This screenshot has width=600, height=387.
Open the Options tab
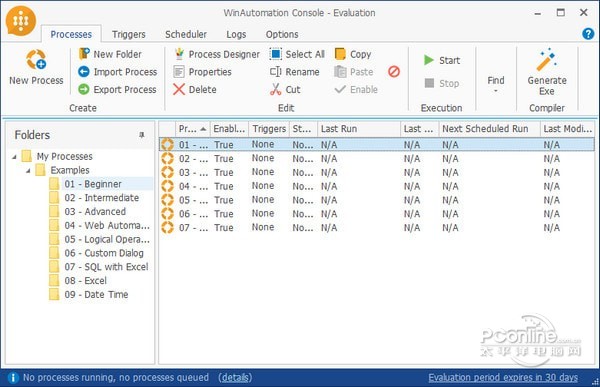click(x=282, y=34)
